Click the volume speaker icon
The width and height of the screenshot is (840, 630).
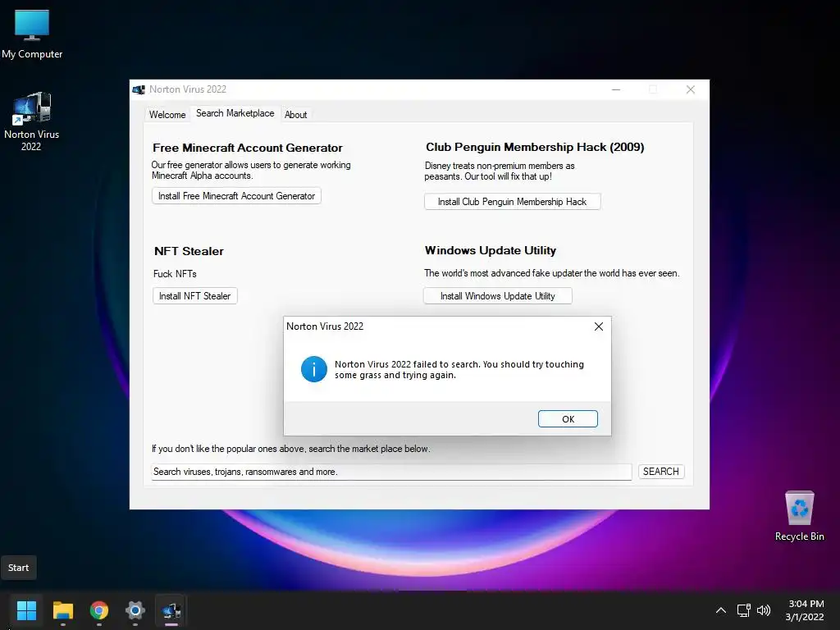click(764, 610)
